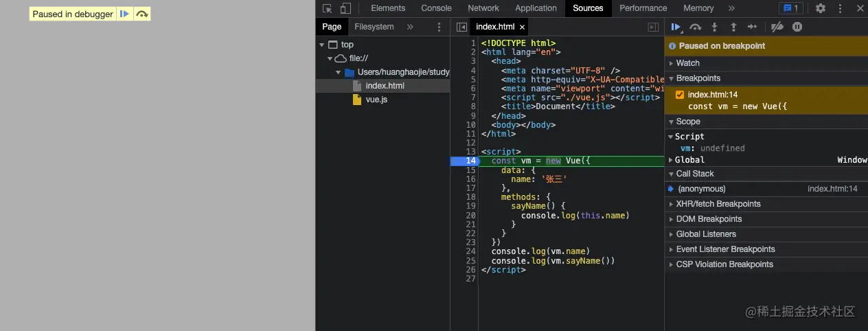The image size is (868, 331).
Task: Open DevTools three-dot customize menu
Action: [840, 8]
